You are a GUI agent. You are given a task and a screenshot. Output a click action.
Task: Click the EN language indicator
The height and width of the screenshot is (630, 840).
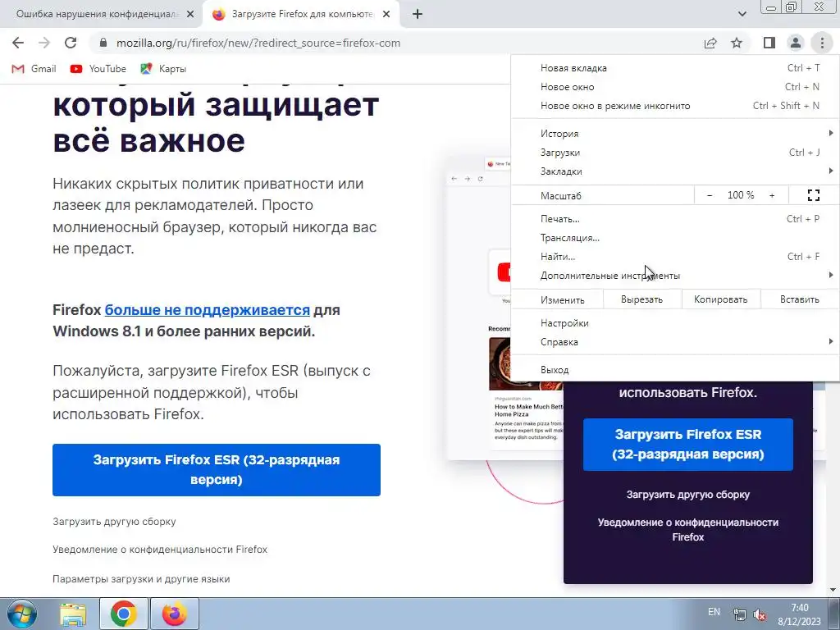click(714, 612)
